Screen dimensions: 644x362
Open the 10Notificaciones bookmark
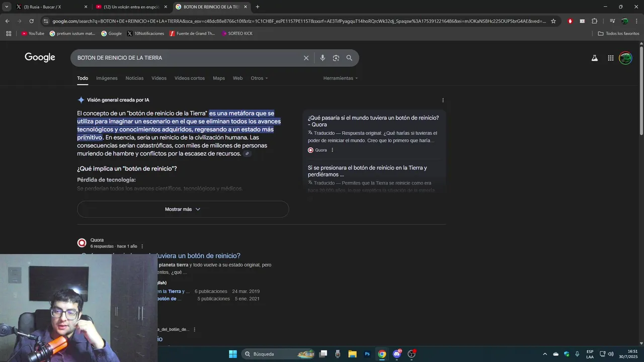point(146,34)
